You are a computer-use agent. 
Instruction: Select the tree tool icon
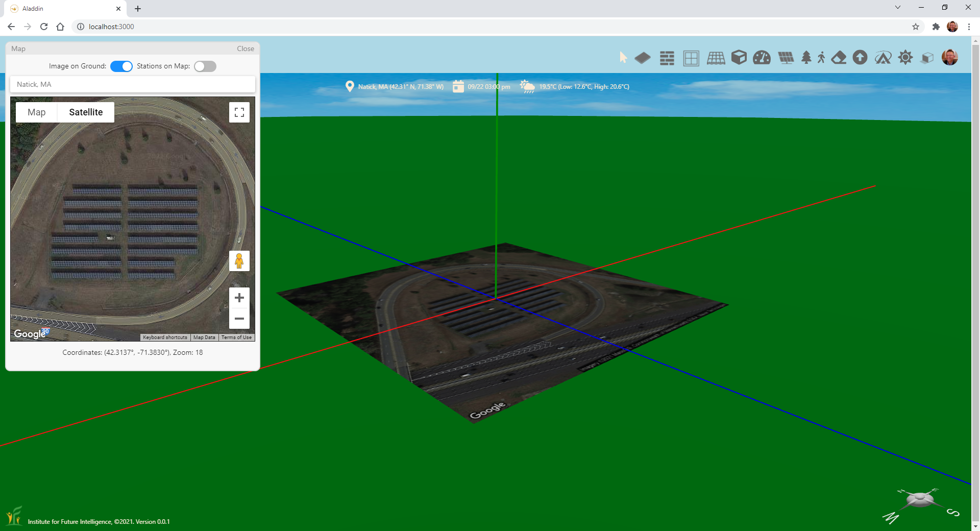[806, 58]
